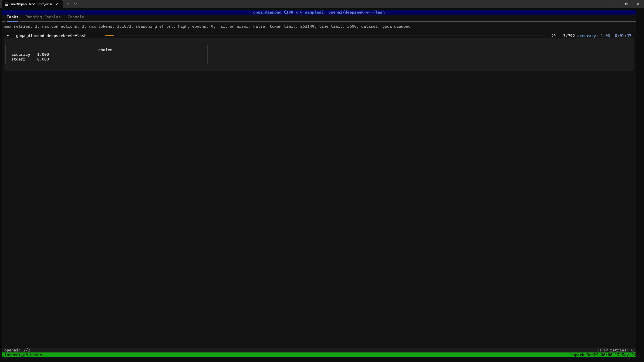Minimize the terminal window
This screenshot has height=362, width=644.
615,4
